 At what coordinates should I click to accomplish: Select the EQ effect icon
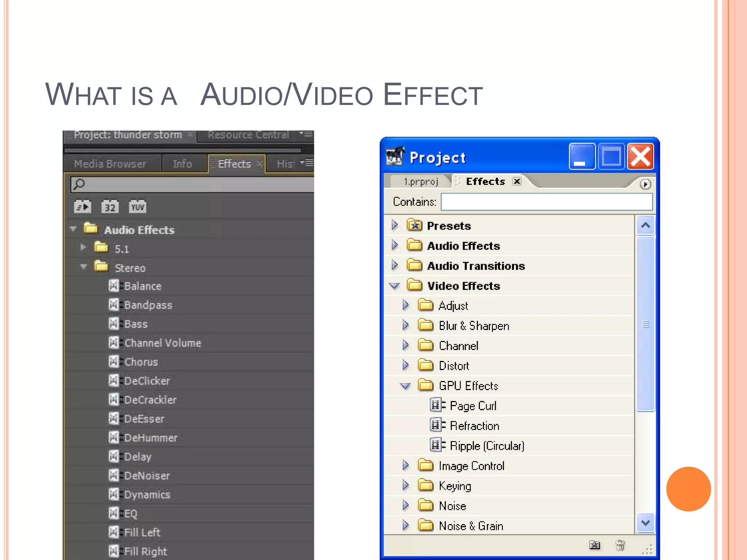coord(114,513)
